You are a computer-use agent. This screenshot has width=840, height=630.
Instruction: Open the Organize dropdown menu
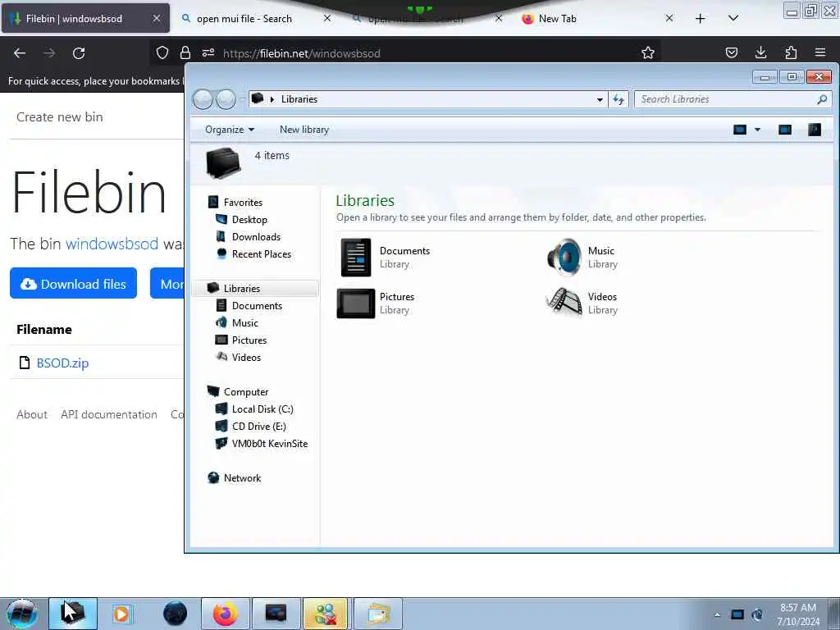coord(230,130)
